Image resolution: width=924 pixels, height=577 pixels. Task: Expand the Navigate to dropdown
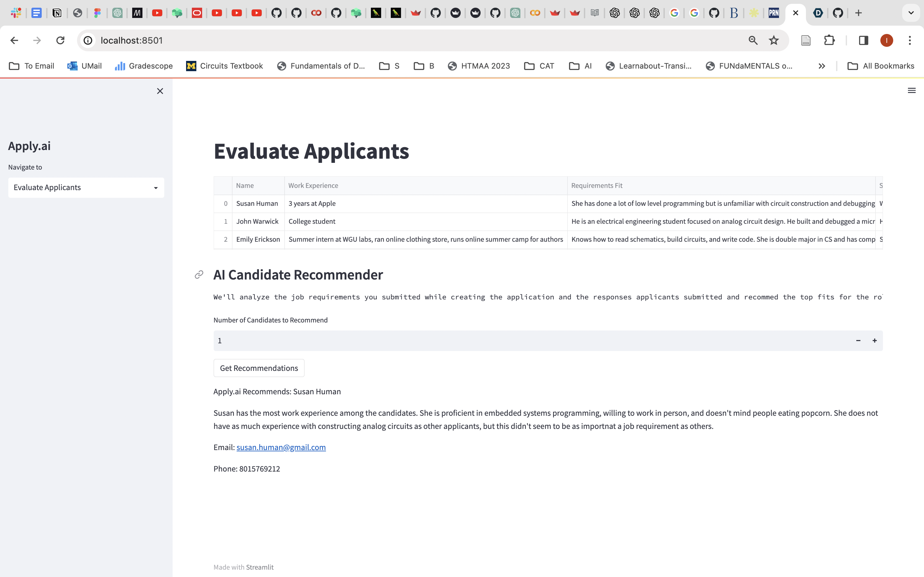[x=86, y=188]
